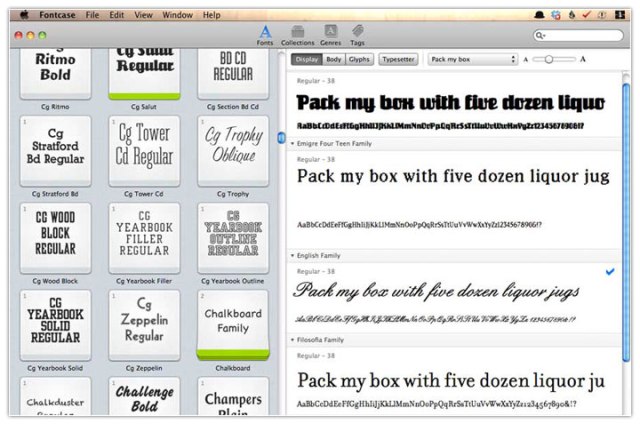The width and height of the screenshot is (640, 424).
Task: Select the Display preview mode
Action: 307,59
